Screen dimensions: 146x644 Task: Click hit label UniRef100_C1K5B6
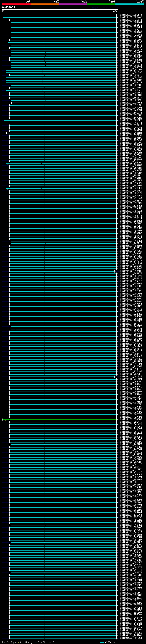131,271
